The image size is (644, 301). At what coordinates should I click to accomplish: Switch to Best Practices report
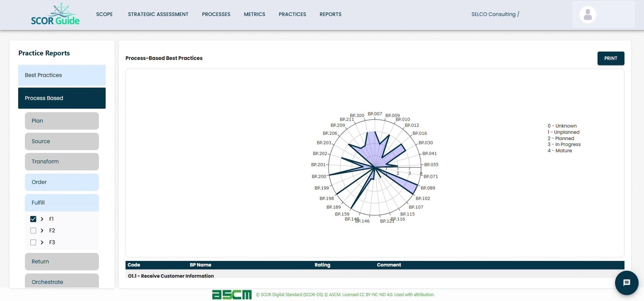tap(62, 75)
